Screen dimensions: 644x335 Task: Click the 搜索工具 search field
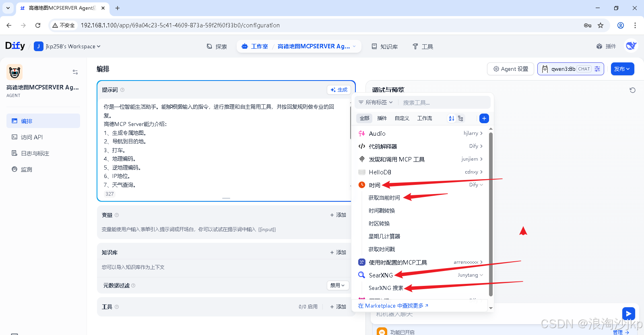click(445, 102)
